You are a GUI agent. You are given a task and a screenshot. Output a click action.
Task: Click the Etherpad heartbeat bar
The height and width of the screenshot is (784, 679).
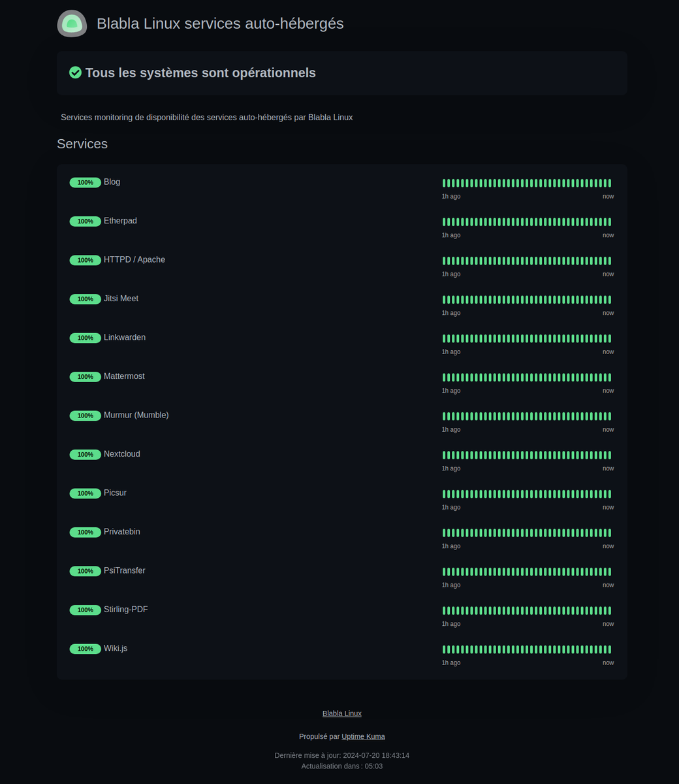coord(527,222)
